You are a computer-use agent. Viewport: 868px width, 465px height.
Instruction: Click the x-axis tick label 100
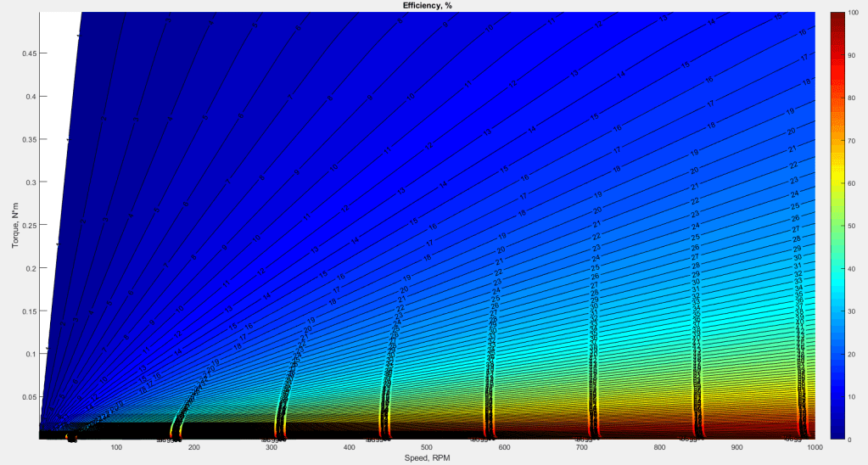[117, 448]
